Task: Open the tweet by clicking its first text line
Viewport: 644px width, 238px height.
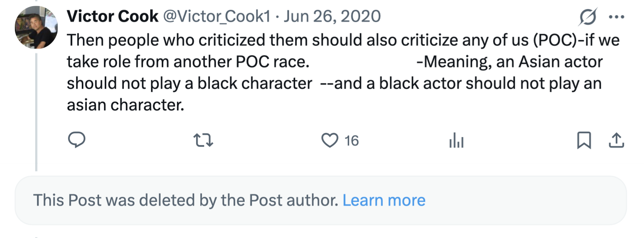Action: (x=343, y=40)
